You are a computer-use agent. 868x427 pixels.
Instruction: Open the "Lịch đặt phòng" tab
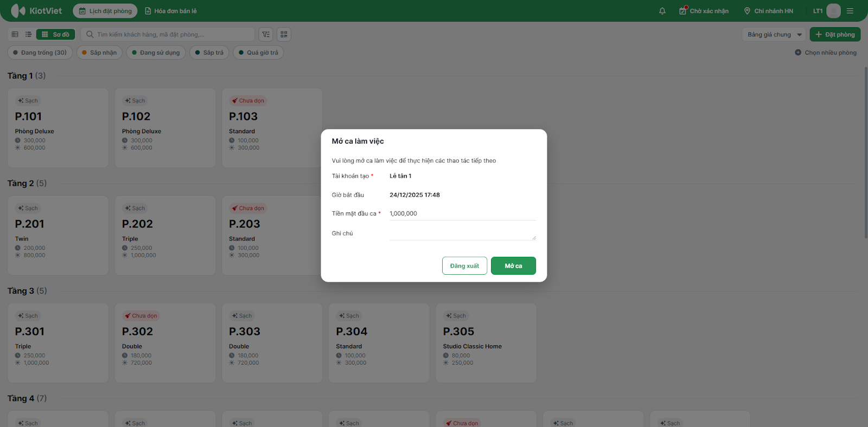[x=105, y=11]
